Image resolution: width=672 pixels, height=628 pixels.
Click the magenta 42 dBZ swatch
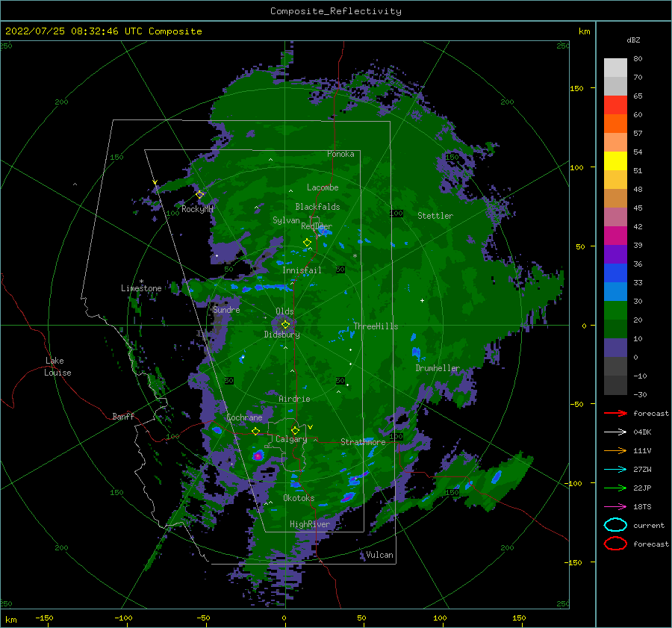coord(615,235)
